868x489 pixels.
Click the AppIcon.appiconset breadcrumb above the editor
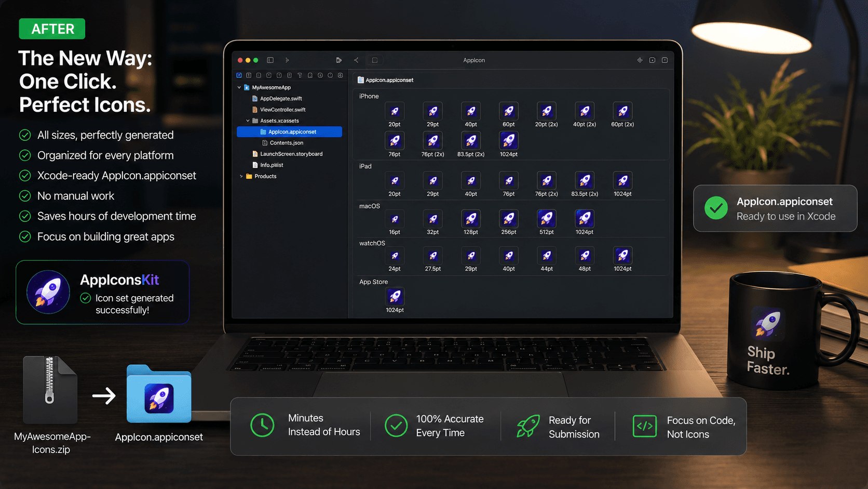(x=385, y=80)
